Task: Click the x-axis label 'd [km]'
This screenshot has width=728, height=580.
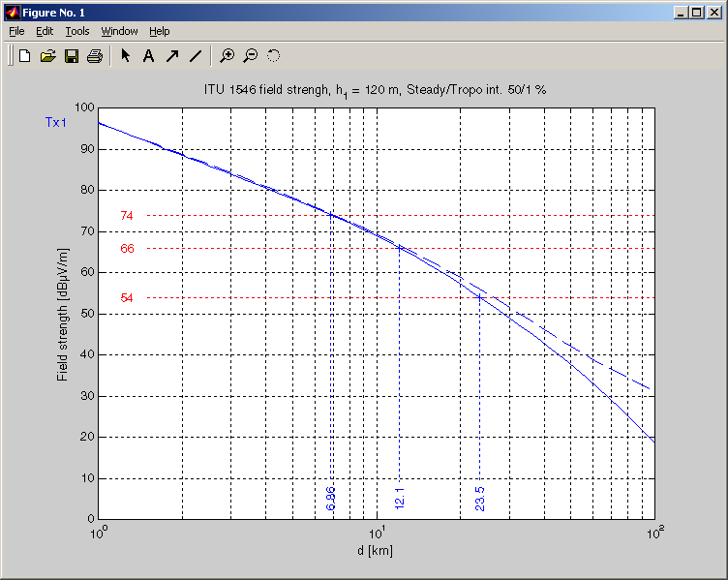Action: (376, 551)
